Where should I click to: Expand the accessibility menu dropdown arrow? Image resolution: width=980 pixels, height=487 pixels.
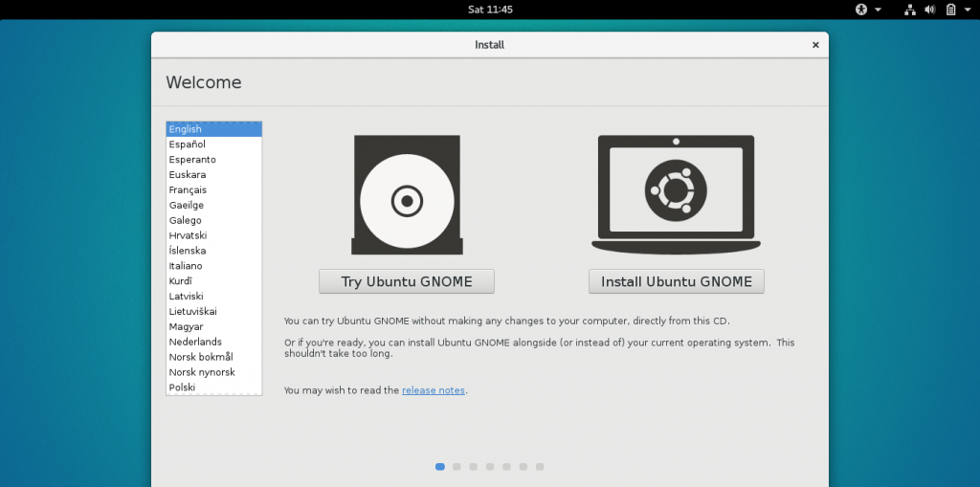tap(879, 10)
